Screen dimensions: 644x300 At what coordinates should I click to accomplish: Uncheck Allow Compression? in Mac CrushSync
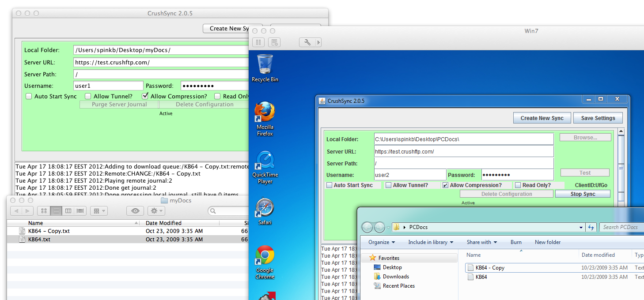(145, 96)
